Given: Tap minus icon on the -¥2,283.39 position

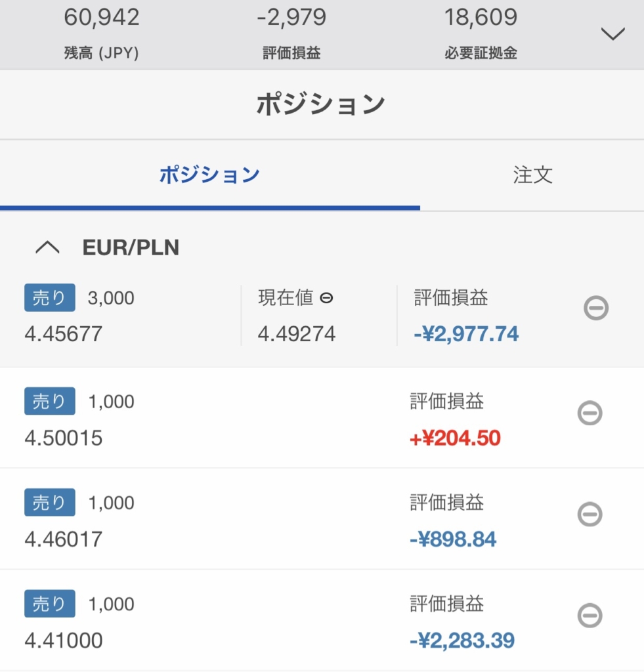Looking at the screenshot, I should (590, 616).
